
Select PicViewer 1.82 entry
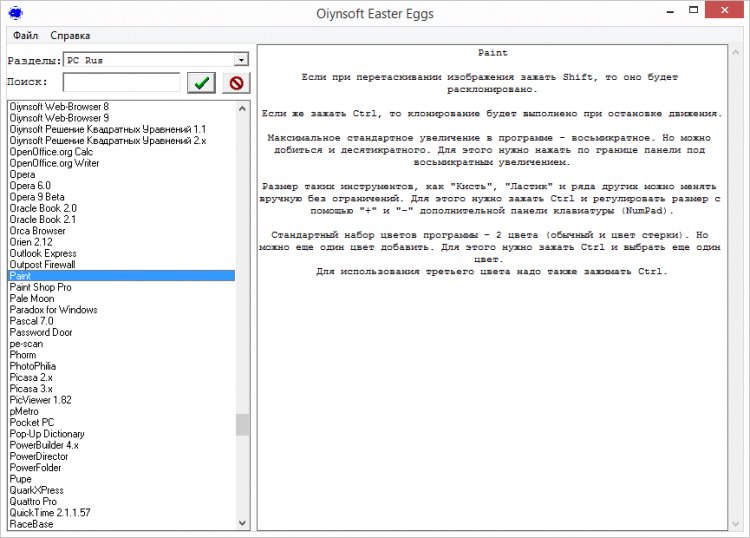pyautogui.click(x=122, y=400)
